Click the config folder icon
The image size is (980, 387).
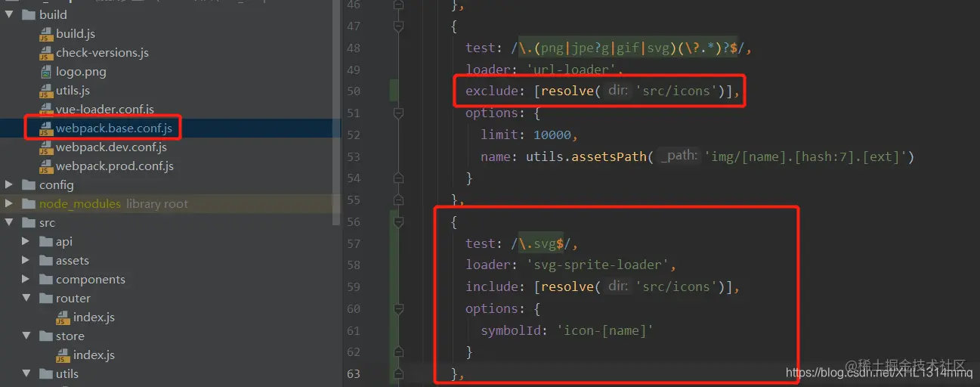[29, 185]
